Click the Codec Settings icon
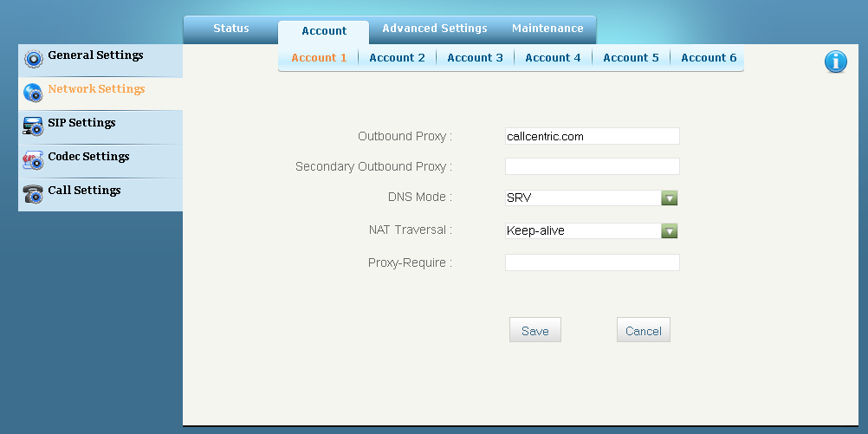This screenshot has height=434, width=868. (x=33, y=160)
